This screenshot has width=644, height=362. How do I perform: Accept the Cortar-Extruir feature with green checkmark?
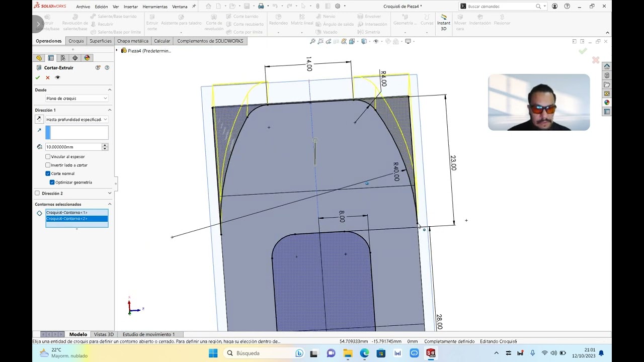(38, 77)
